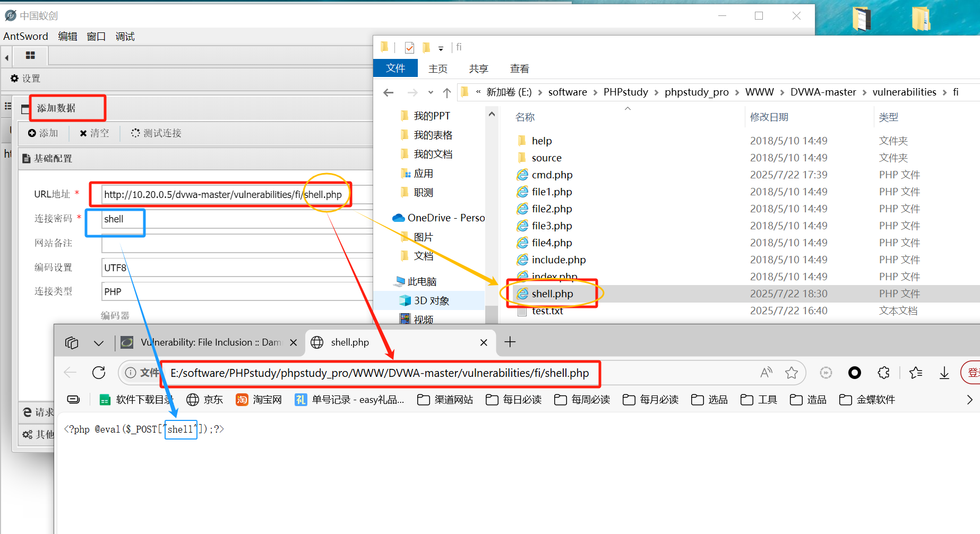This screenshot has height=534, width=980.
Task: Click the browser refresh icon
Action: [x=99, y=373]
